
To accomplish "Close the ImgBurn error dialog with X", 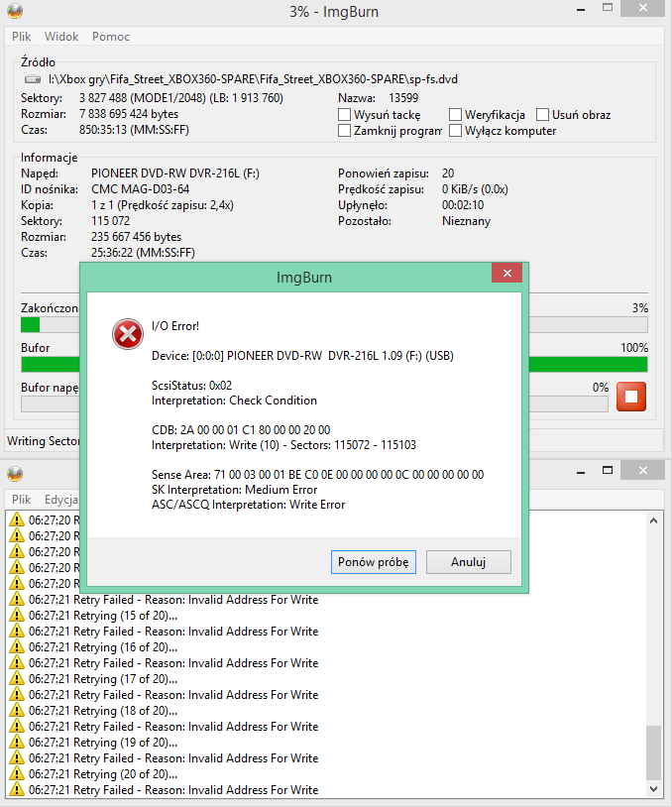I will click(506, 273).
